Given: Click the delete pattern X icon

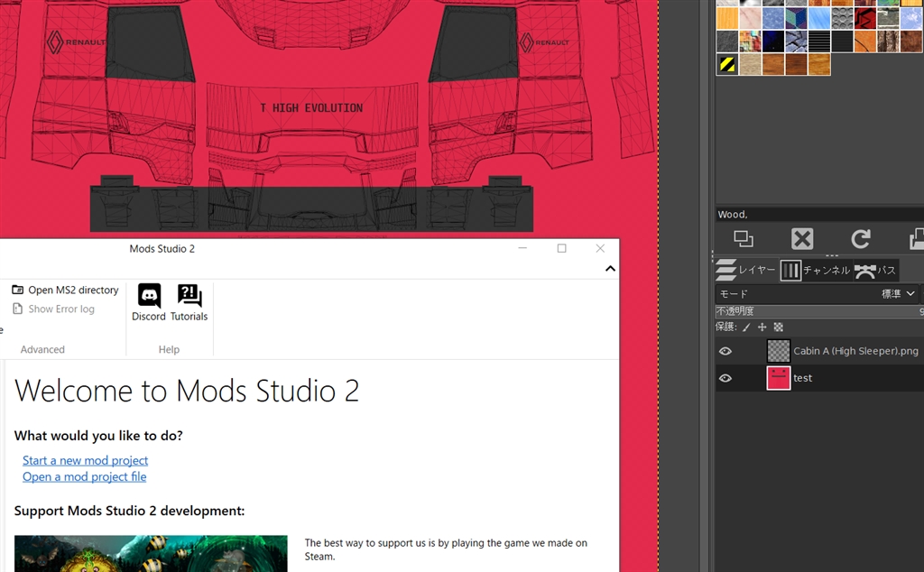Looking at the screenshot, I should tap(802, 238).
